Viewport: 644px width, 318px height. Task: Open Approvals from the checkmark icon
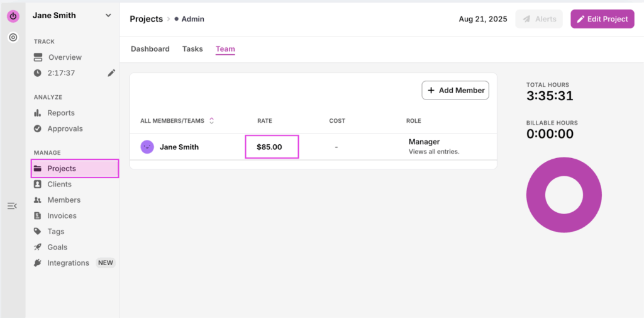pos(38,129)
